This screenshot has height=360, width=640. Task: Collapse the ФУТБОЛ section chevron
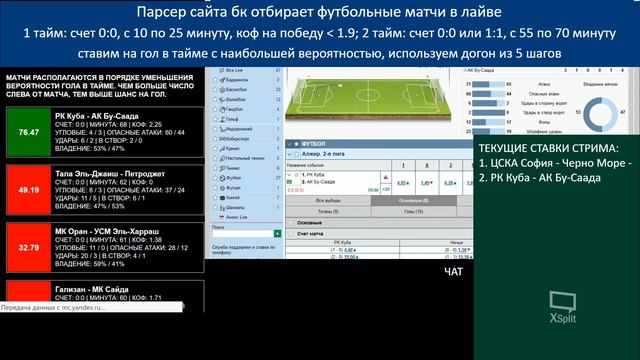(x=289, y=144)
